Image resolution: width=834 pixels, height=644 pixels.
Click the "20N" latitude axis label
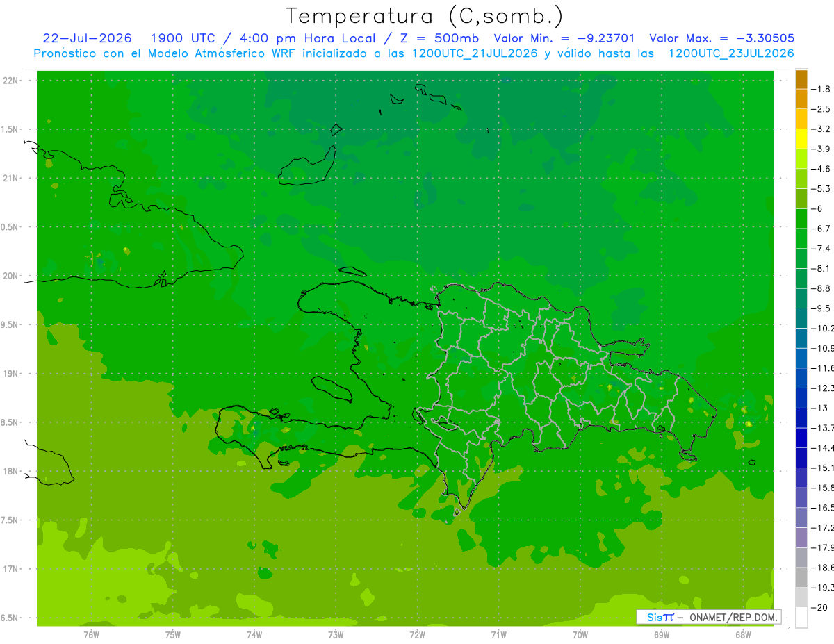click(x=10, y=276)
